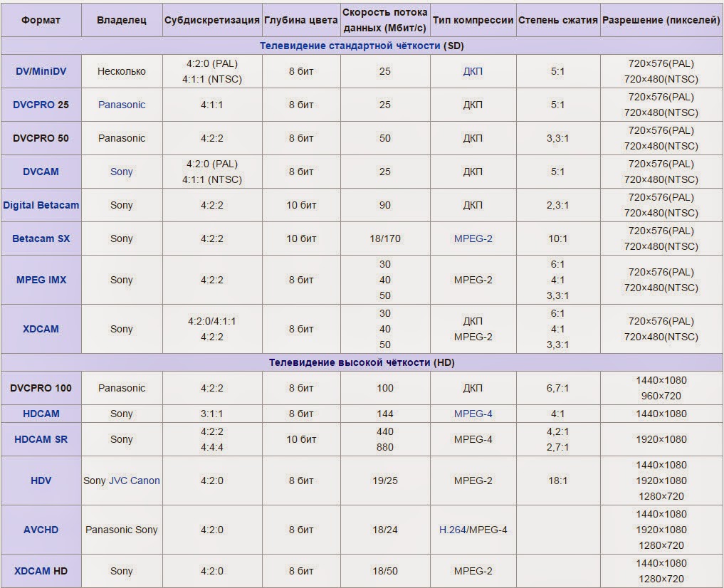Screen dimensions: 724x588
Task: Select the 880 data rate in HDCAM SR row
Action: tap(385, 447)
